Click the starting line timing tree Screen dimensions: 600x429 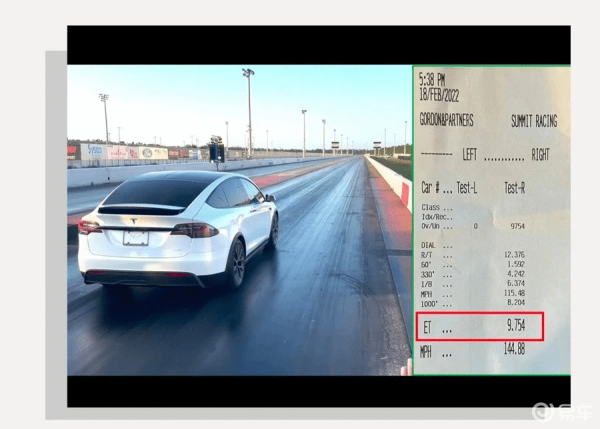click(216, 149)
